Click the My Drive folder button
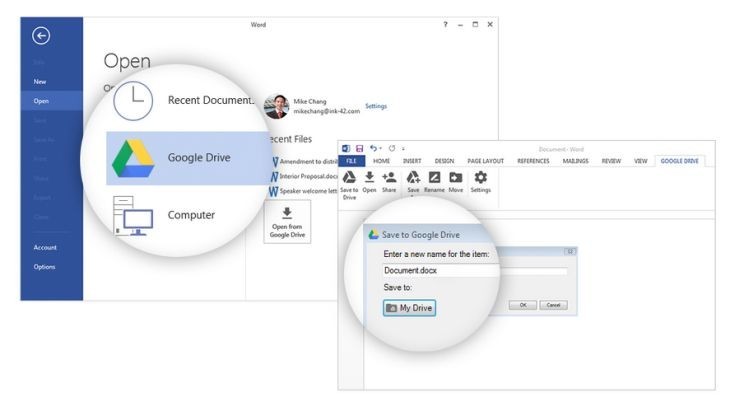This screenshot has width=730, height=411. [409, 308]
